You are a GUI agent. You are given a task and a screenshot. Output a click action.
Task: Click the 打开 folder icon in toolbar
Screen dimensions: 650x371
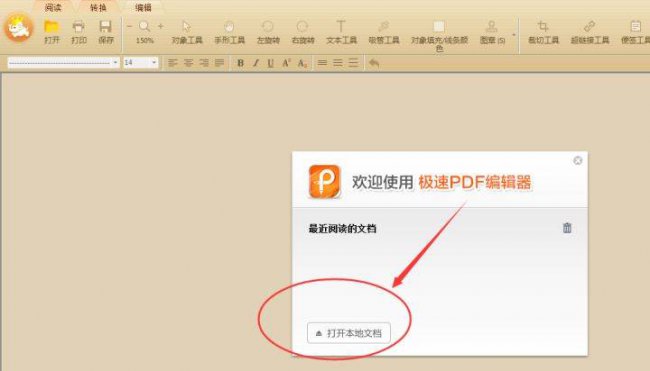point(51,27)
